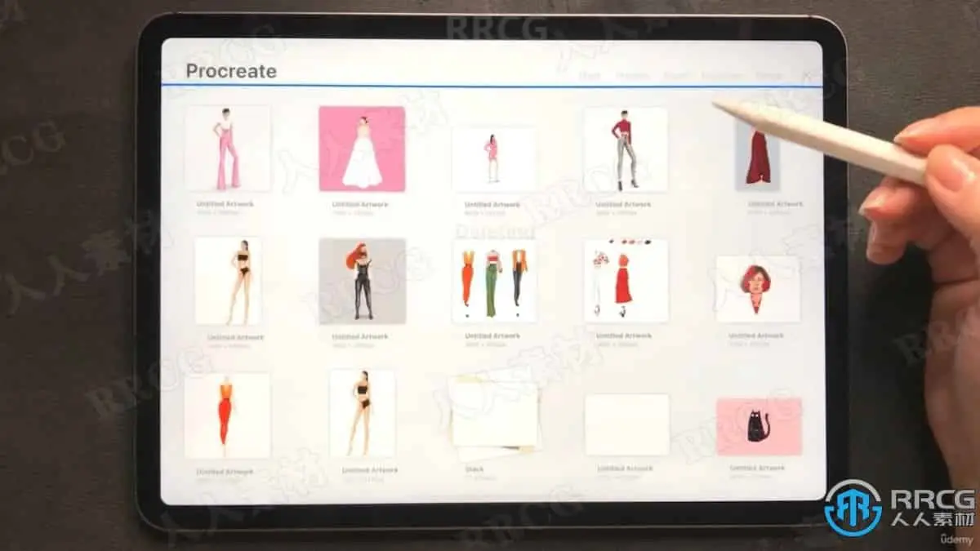Exit selection mode with the X icon
The image size is (980, 551).
808,76
